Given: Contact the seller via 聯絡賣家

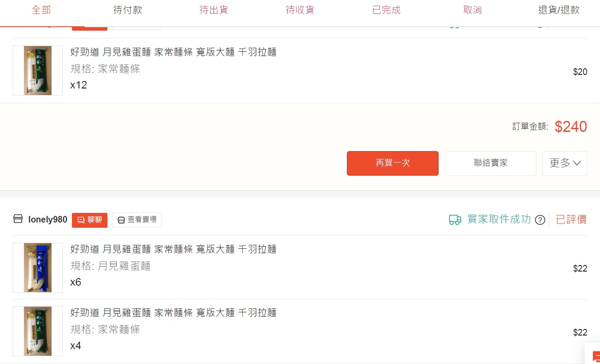Looking at the screenshot, I should coord(490,163).
